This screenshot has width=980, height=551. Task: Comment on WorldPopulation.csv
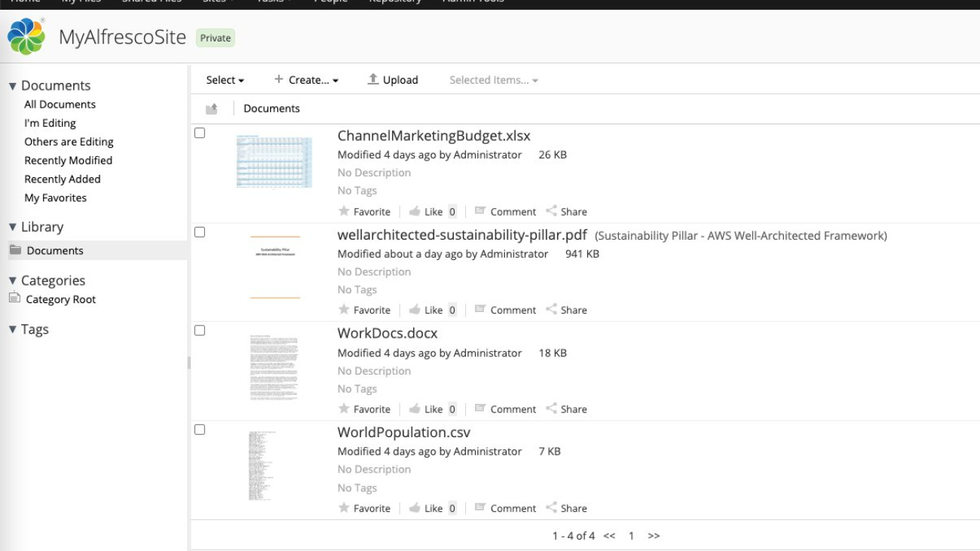[505, 508]
